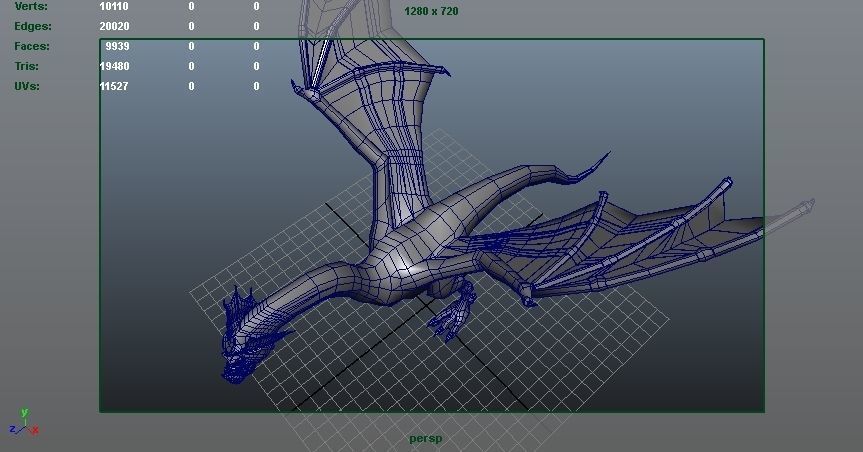The image size is (863, 452).
Task: Click the UVs count value 11527
Action: (114, 86)
